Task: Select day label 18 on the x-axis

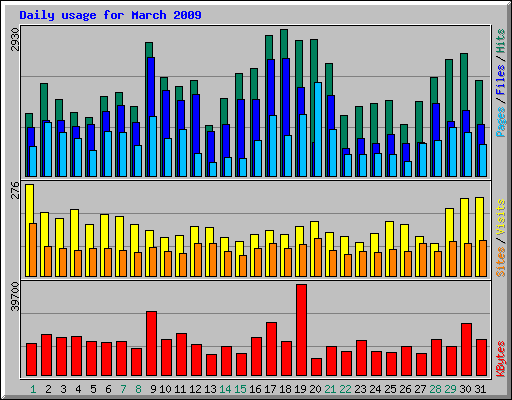Action: [285, 389]
